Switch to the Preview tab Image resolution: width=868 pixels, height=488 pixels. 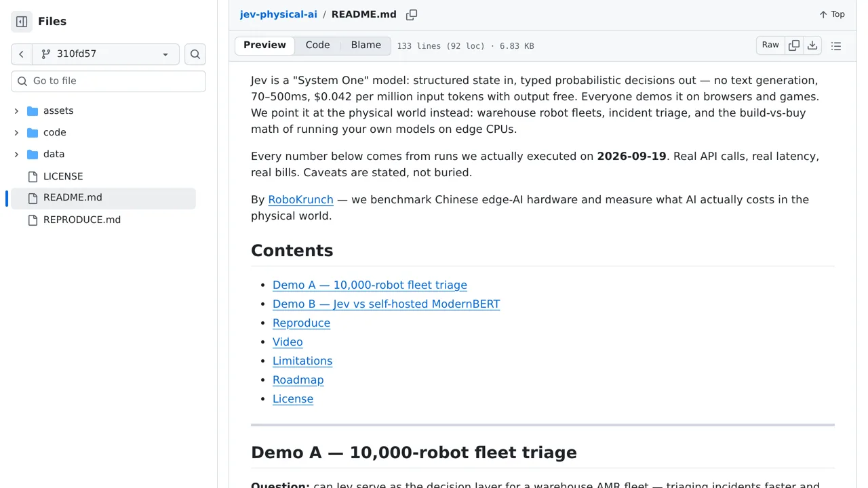coord(264,45)
